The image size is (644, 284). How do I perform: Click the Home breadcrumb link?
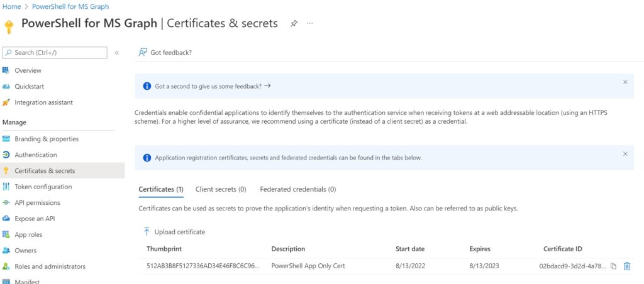[11, 6]
